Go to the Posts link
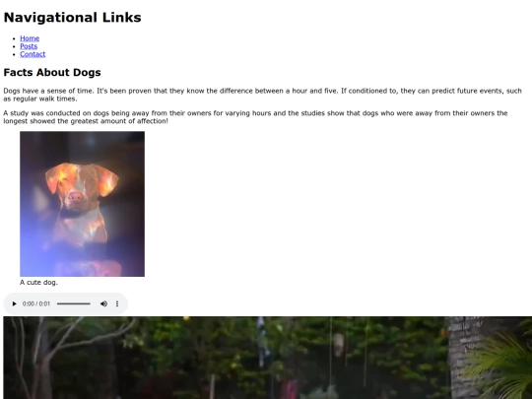The image size is (532, 399). (x=29, y=46)
